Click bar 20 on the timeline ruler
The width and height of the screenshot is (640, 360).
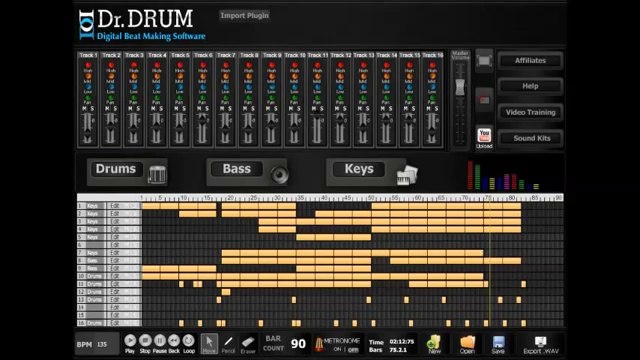230,198
